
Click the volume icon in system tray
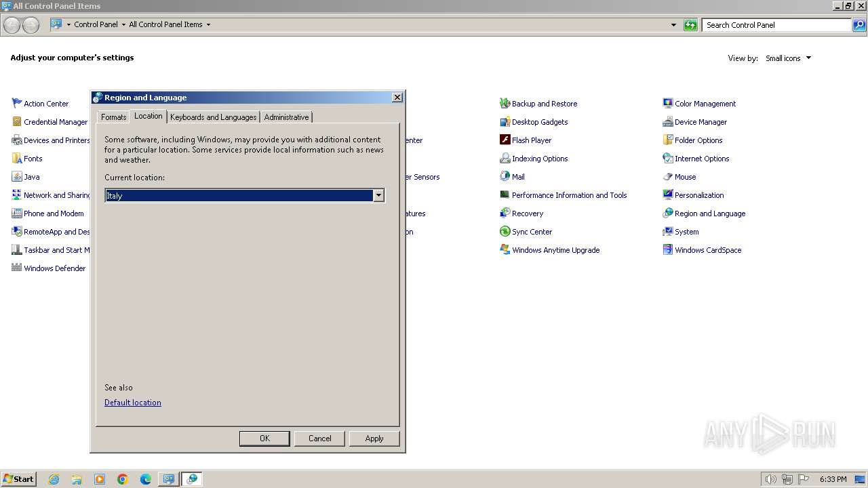click(771, 479)
